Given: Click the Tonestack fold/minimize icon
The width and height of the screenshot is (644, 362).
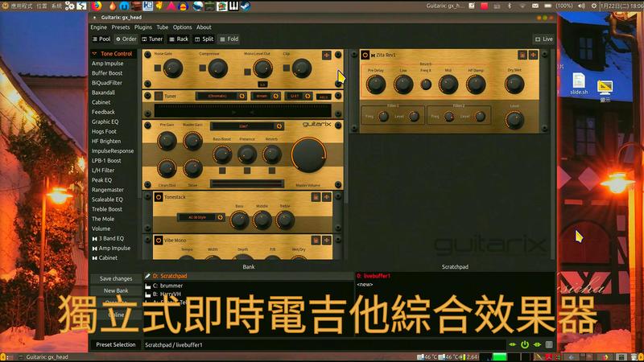Looking at the screenshot, I should tap(327, 197).
